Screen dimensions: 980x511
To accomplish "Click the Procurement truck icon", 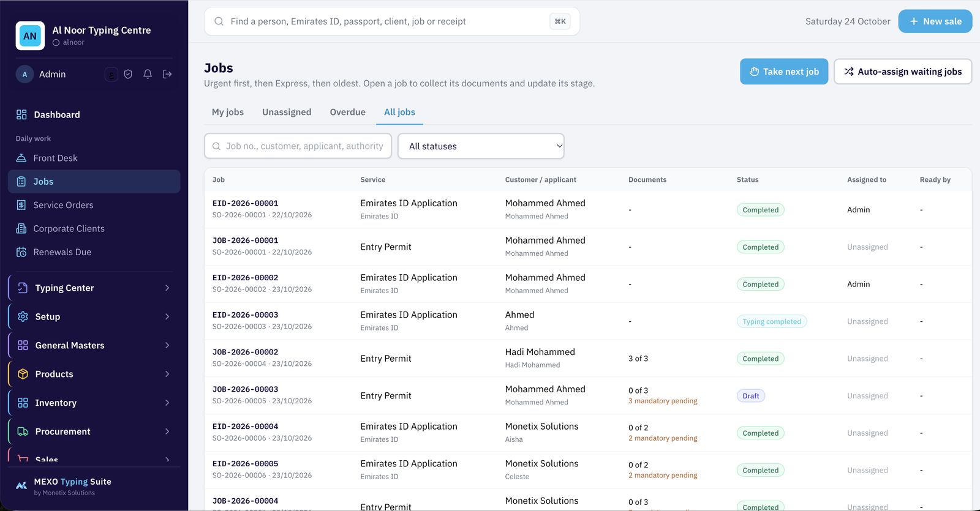I will click(x=23, y=431).
